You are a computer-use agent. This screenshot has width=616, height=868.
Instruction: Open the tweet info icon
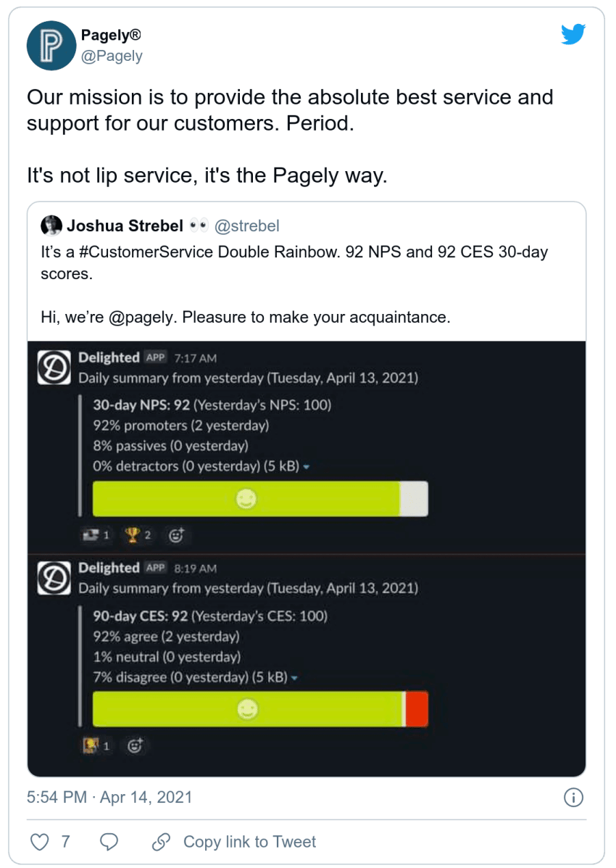[573, 798]
